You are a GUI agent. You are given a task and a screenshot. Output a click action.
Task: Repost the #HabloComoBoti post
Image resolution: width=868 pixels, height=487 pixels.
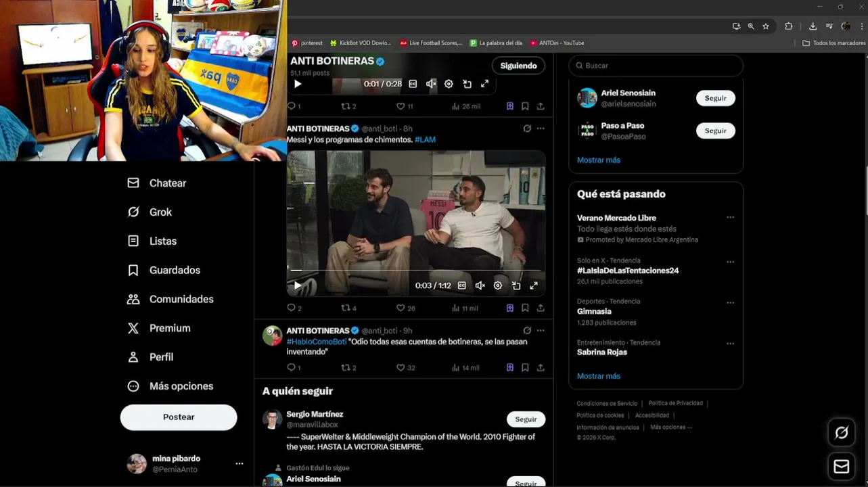point(348,368)
